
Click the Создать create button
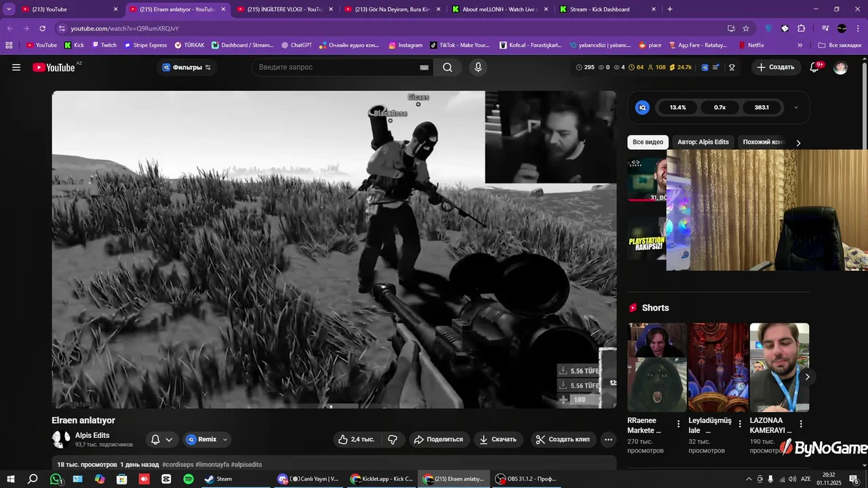[775, 67]
